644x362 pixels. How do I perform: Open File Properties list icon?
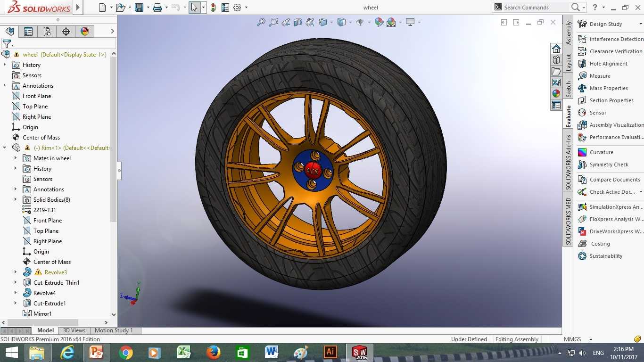pos(225,8)
